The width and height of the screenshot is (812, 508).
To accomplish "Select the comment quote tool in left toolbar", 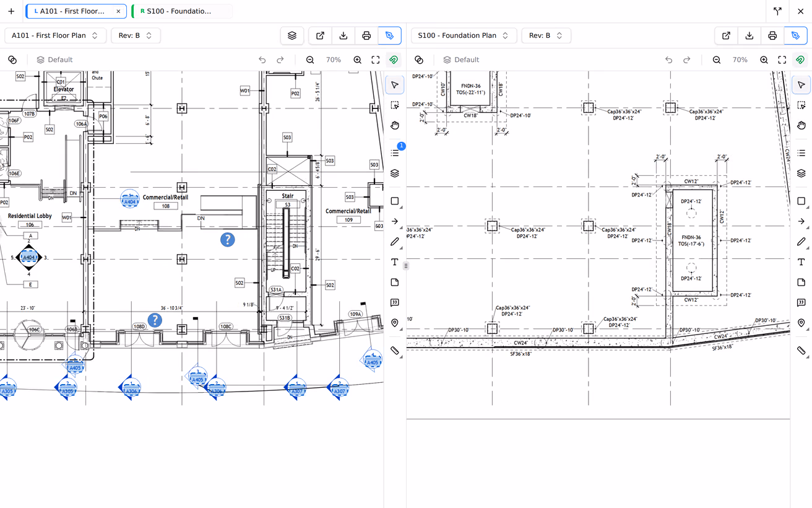I will coord(395,303).
